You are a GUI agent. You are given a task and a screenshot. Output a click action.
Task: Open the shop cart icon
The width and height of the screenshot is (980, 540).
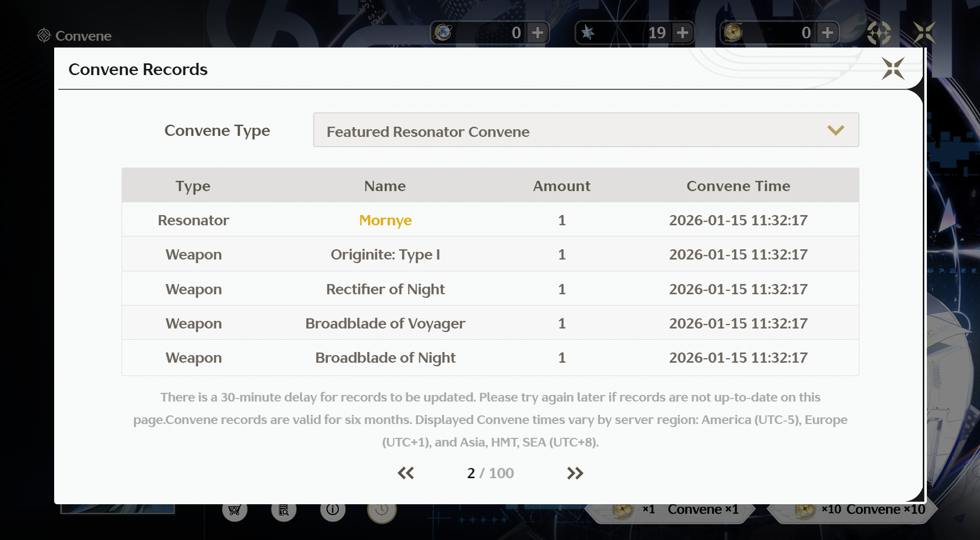[x=235, y=510]
